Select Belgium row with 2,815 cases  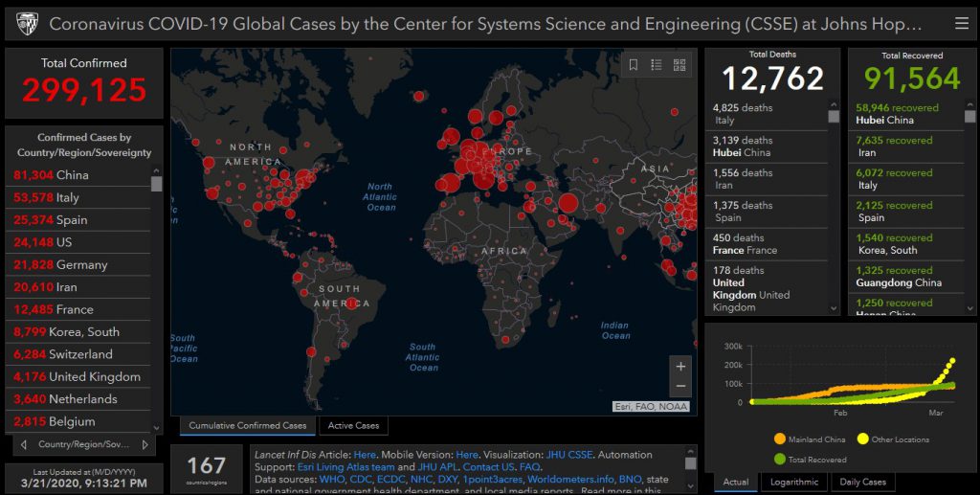tap(78, 421)
